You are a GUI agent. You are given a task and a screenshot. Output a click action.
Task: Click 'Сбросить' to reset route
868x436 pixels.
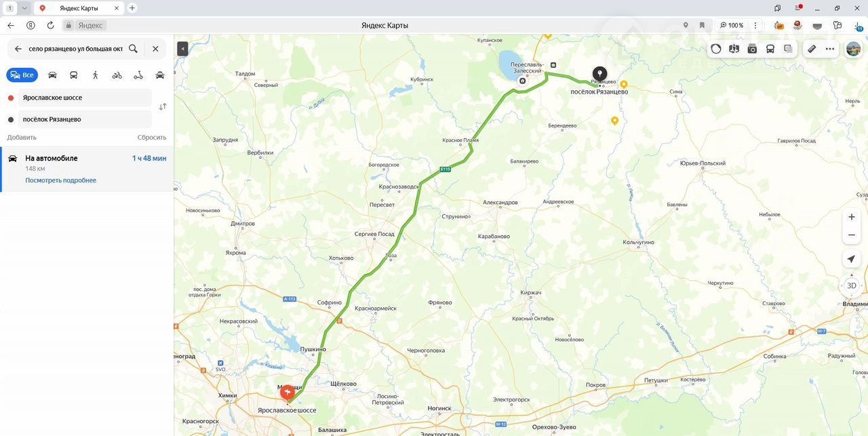click(152, 137)
